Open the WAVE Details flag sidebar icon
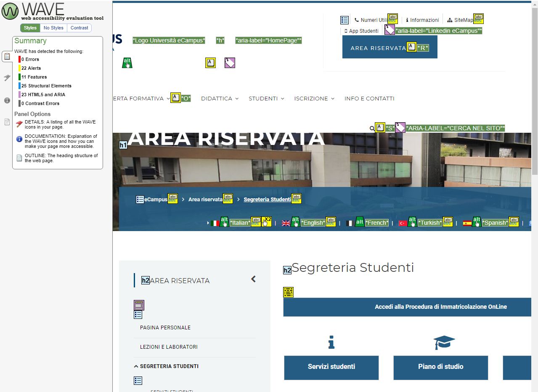538x392 pixels. click(x=7, y=78)
